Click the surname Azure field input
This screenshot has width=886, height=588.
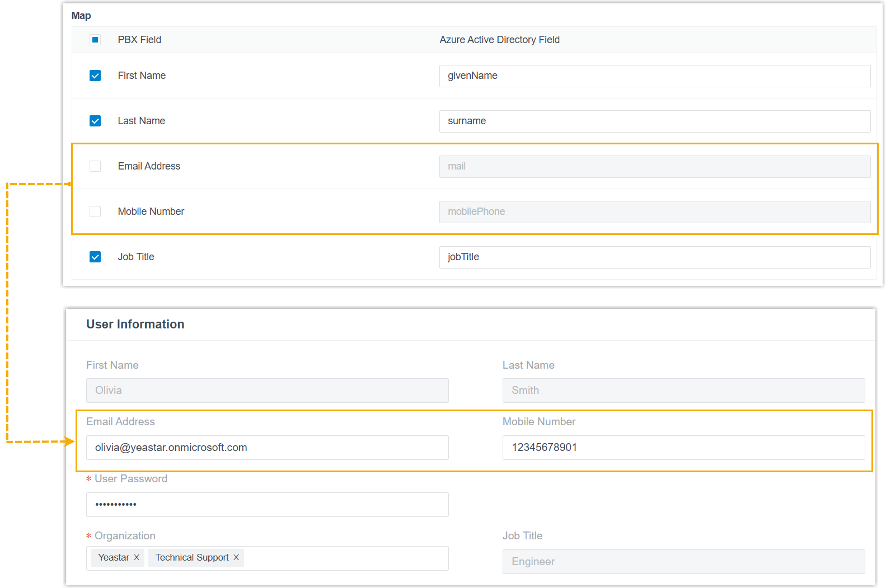(654, 121)
